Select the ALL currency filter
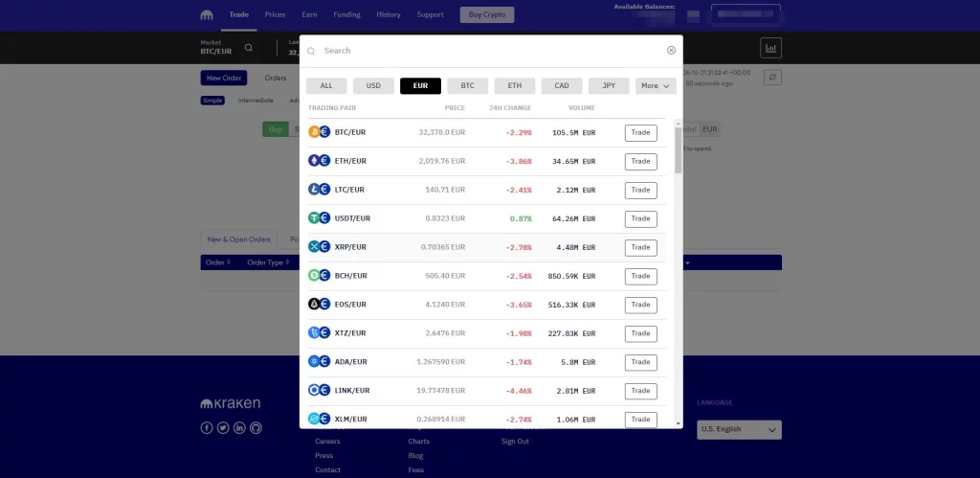The image size is (980, 478). tap(326, 85)
